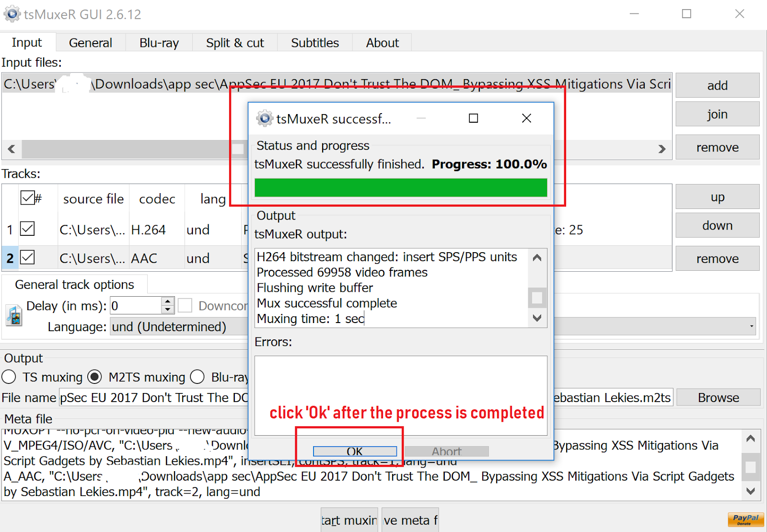
Task: Move the track with the down button
Action: coord(718,225)
